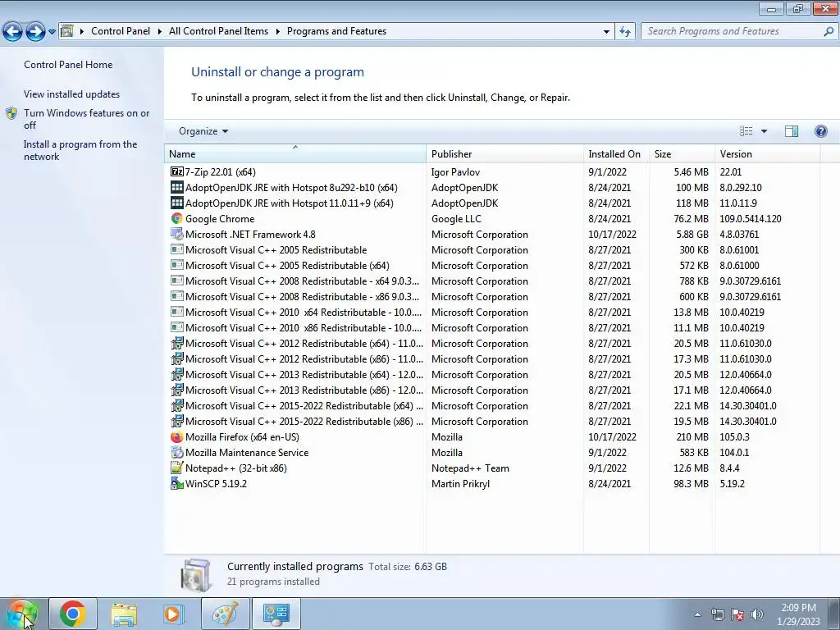Open the Windows Start button
This screenshot has width=840, height=630.
[21, 614]
